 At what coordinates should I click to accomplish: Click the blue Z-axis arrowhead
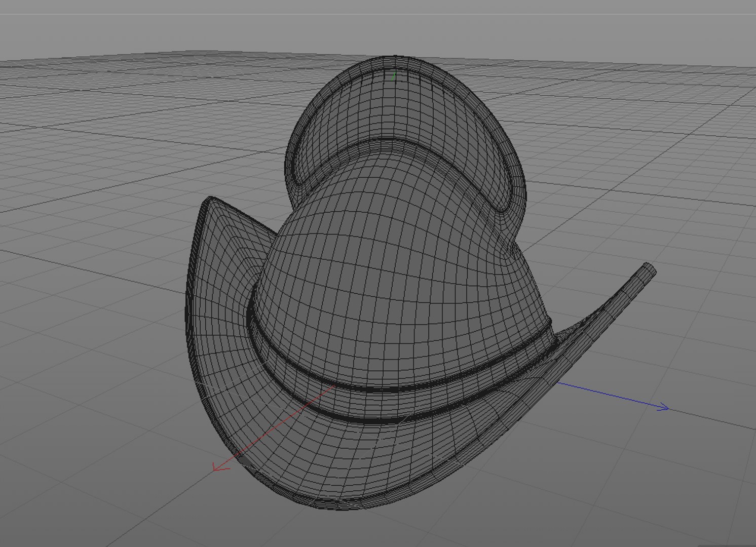pos(663,407)
